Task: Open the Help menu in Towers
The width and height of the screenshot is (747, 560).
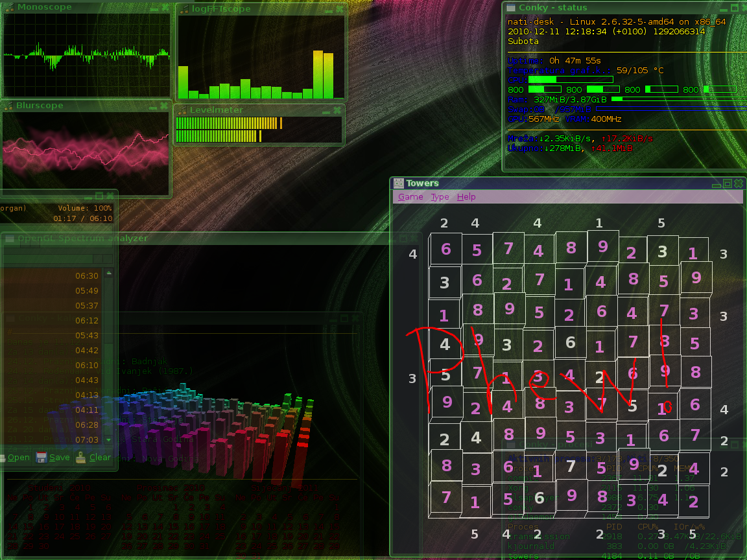Action: coord(466,197)
